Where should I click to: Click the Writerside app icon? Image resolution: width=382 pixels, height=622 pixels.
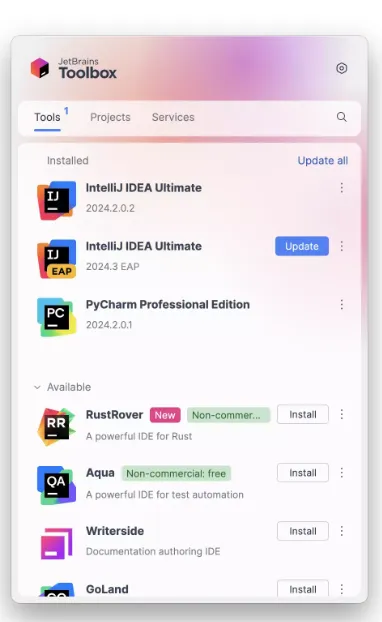tap(56, 543)
